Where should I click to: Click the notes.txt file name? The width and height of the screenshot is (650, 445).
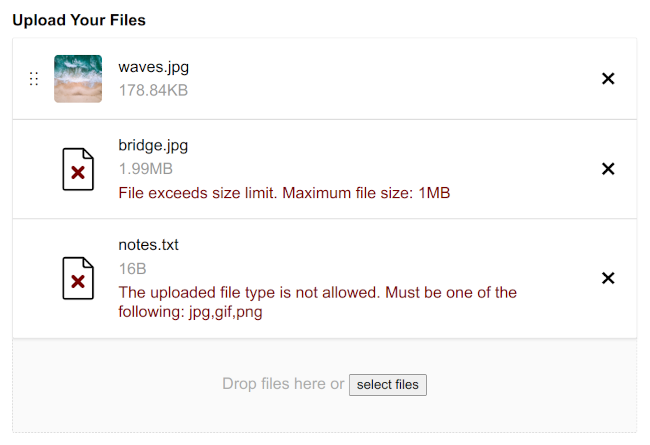tap(148, 245)
